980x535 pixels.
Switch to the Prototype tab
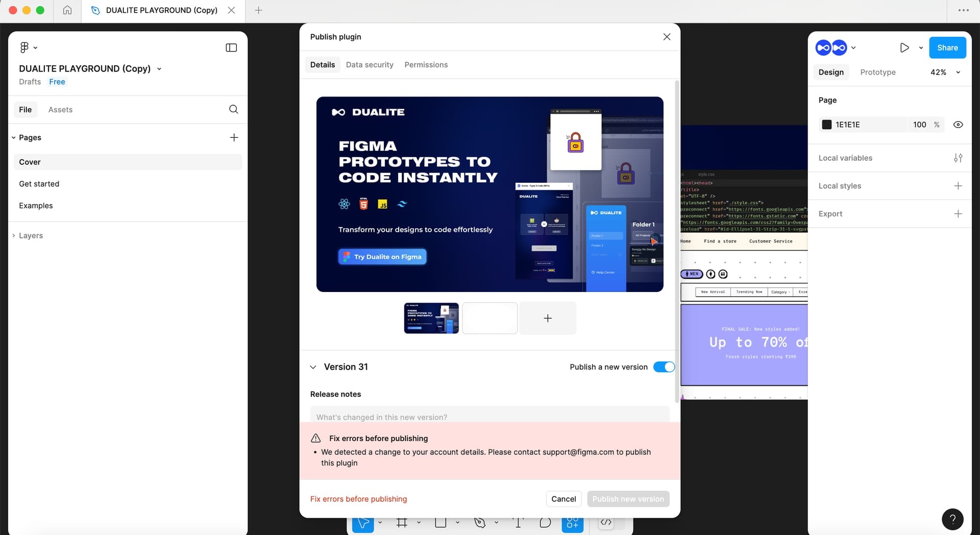click(878, 72)
